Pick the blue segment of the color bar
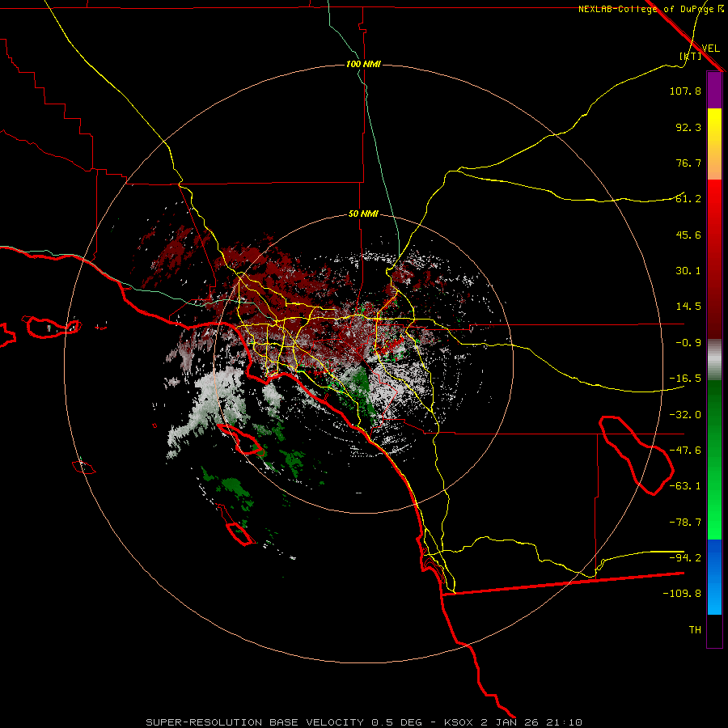The width and height of the screenshot is (728, 728). (714, 577)
